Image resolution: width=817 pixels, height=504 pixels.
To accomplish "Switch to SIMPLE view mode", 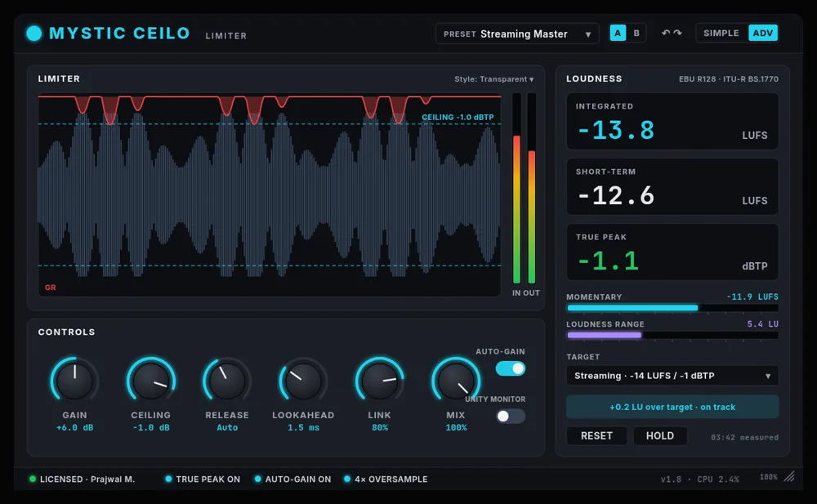I will click(721, 33).
